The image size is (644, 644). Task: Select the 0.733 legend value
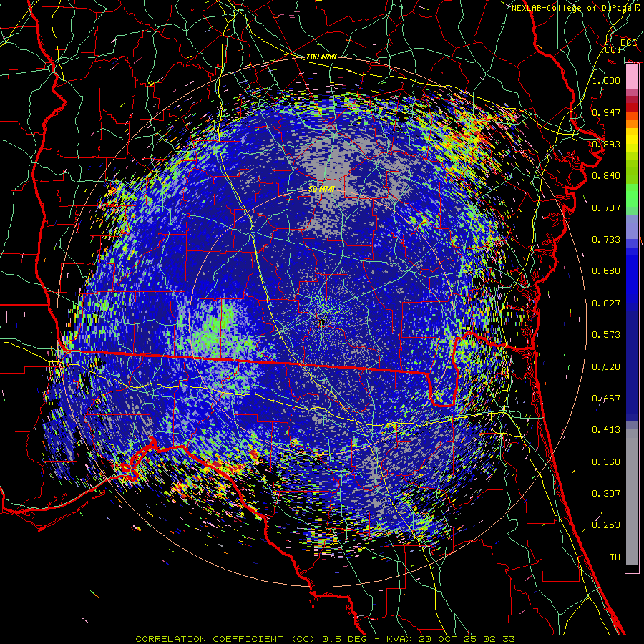pos(606,240)
